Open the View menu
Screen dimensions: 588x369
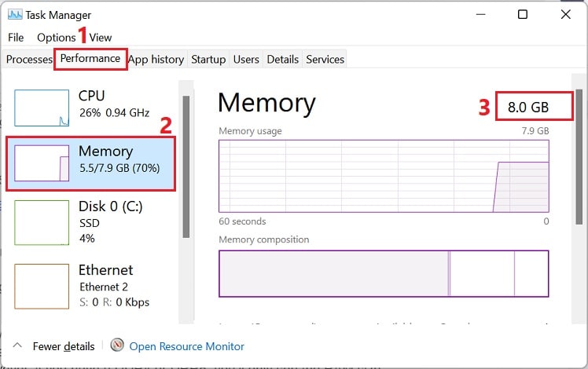[x=101, y=38]
